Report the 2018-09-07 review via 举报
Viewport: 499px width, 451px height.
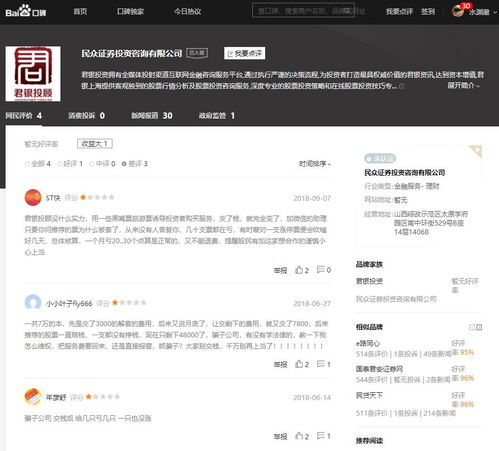pyautogui.click(x=280, y=270)
